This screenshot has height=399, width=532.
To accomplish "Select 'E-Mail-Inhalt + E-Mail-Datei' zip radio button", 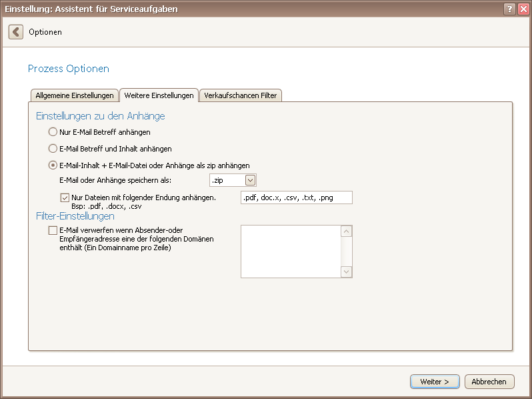I will (x=53, y=165).
